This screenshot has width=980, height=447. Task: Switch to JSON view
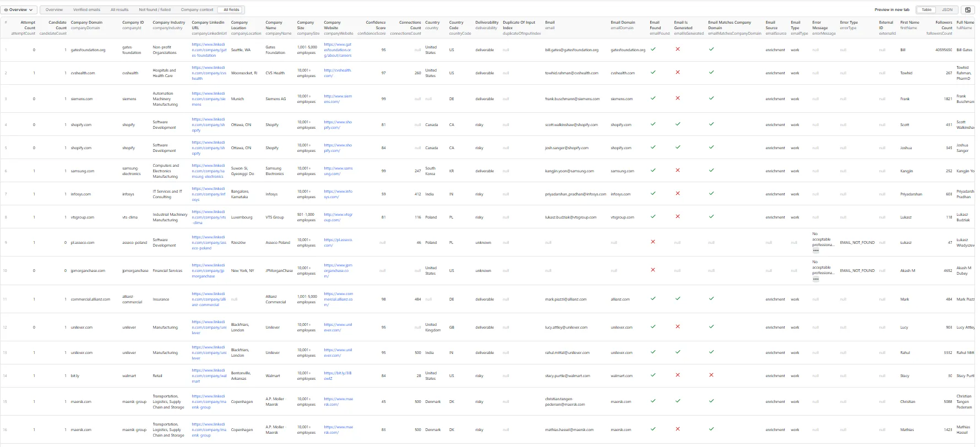[x=947, y=9]
